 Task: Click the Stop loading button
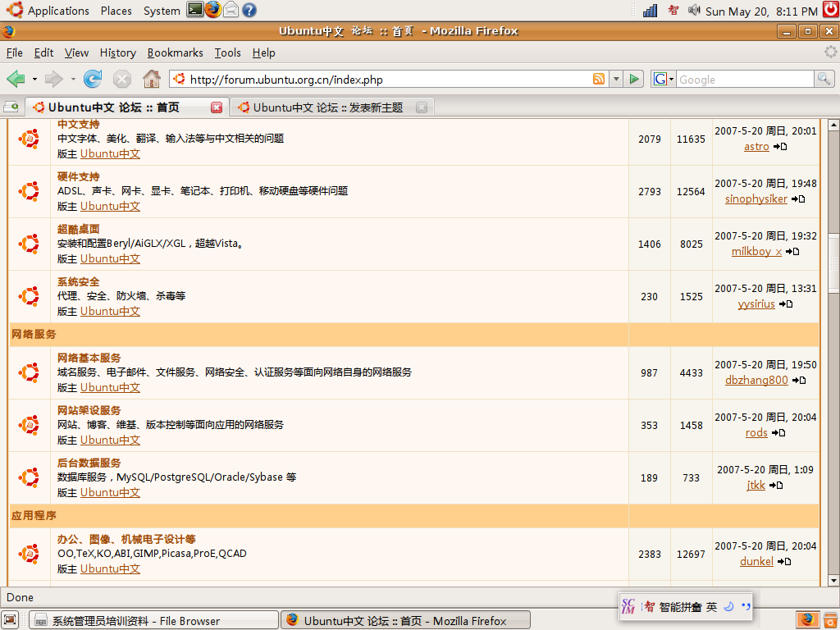pos(122,80)
